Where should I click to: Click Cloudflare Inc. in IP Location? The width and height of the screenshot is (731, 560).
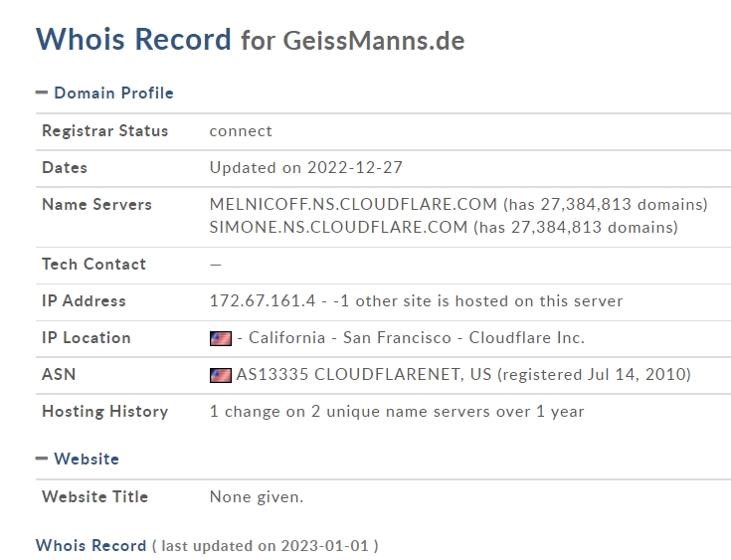(526, 337)
